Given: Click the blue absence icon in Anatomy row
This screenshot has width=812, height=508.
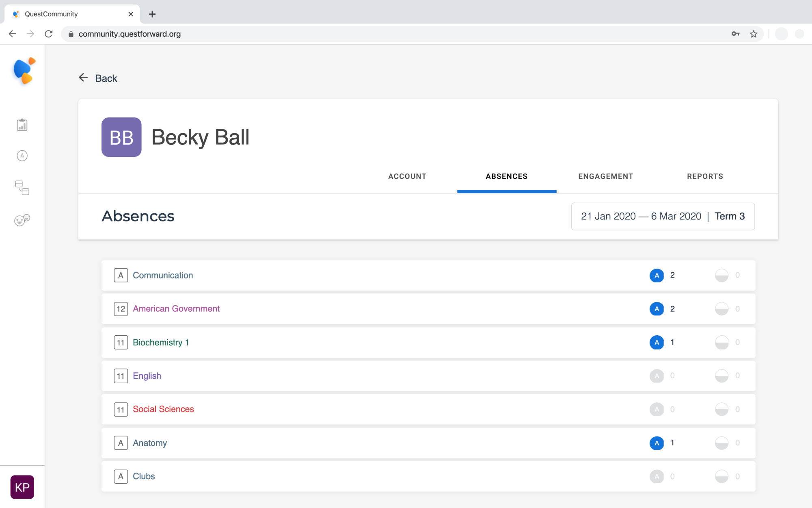Looking at the screenshot, I should [657, 443].
